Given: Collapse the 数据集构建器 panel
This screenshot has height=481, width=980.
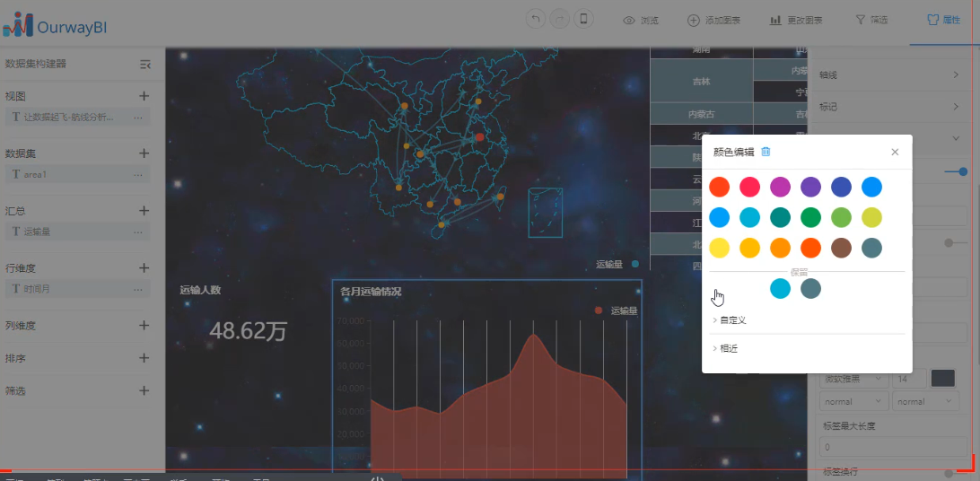Looking at the screenshot, I should click(x=145, y=64).
